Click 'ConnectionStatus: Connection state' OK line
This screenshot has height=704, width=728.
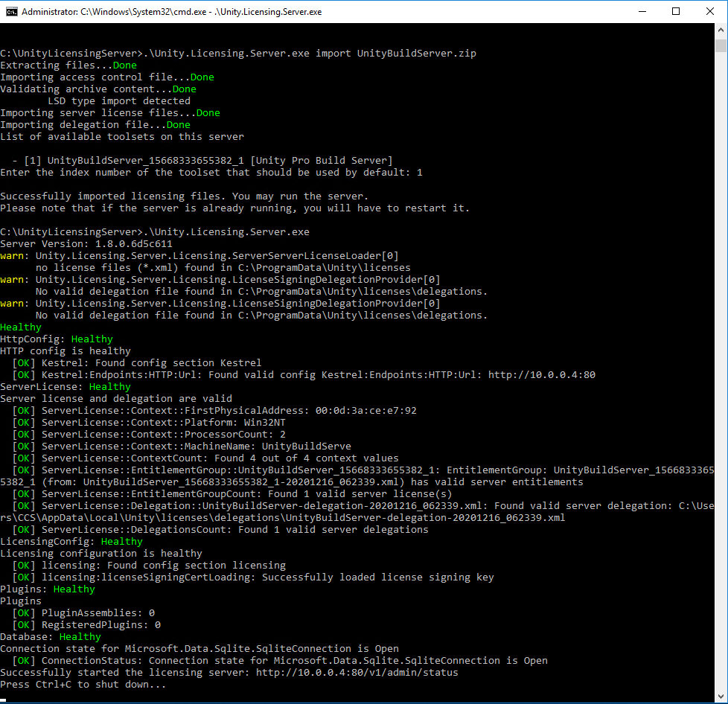[x=280, y=661]
